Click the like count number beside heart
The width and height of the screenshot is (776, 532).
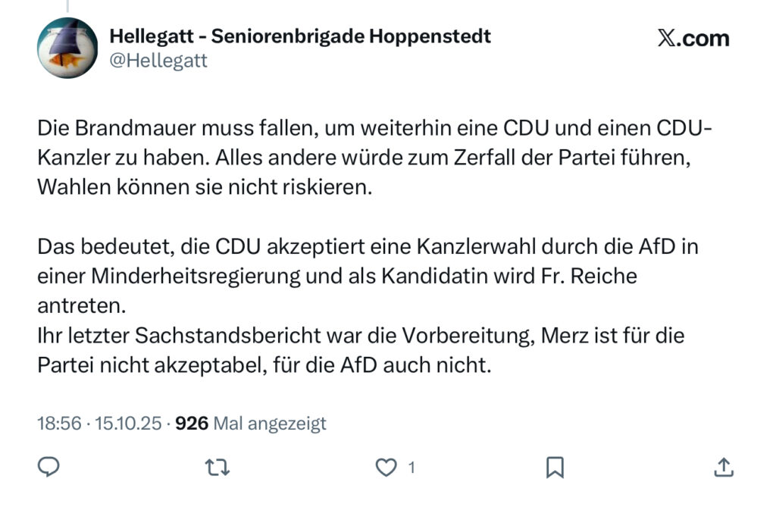click(411, 468)
